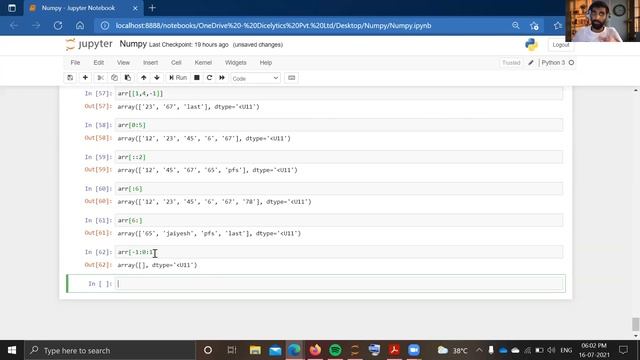The image size is (640, 360).
Task: Interrupt the kernel with stop icon
Action: pyautogui.click(x=197, y=78)
